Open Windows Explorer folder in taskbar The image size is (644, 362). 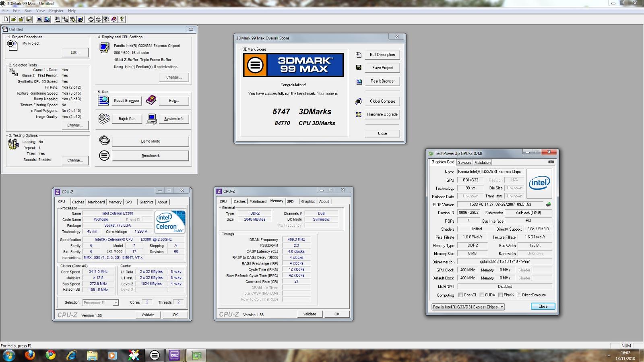[92, 355]
